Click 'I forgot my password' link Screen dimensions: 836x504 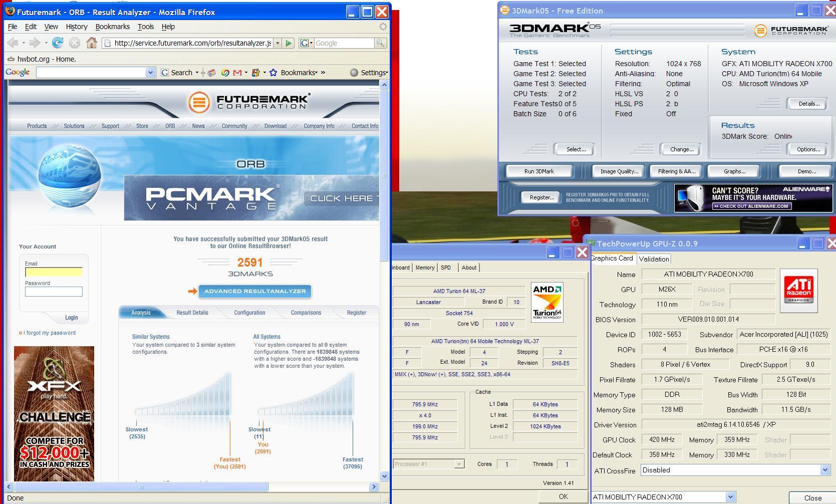tap(50, 333)
